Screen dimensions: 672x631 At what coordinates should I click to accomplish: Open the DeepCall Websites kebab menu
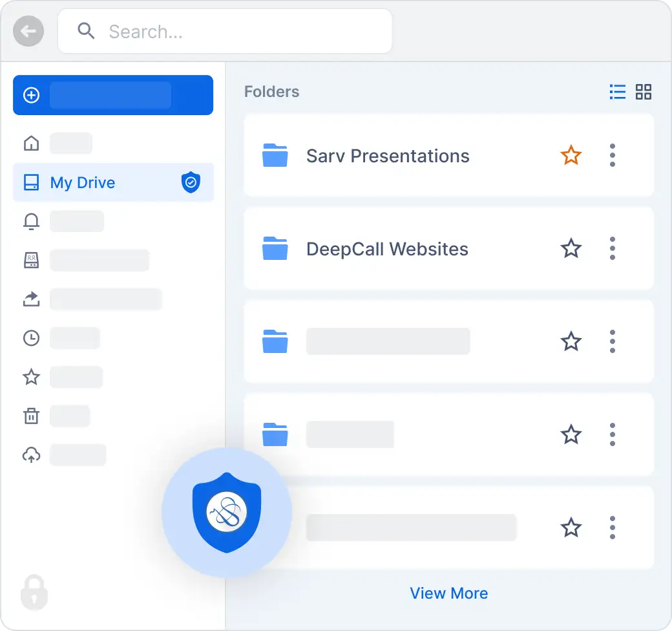click(x=612, y=248)
